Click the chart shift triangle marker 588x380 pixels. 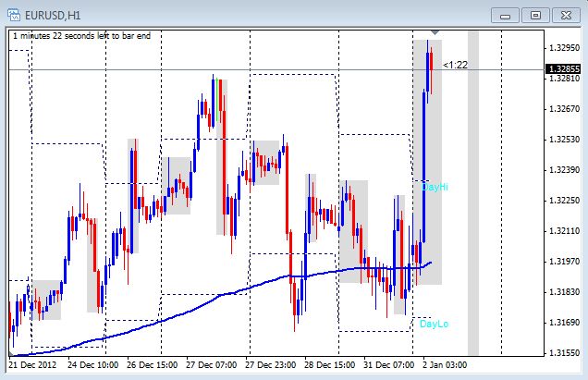click(x=435, y=33)
